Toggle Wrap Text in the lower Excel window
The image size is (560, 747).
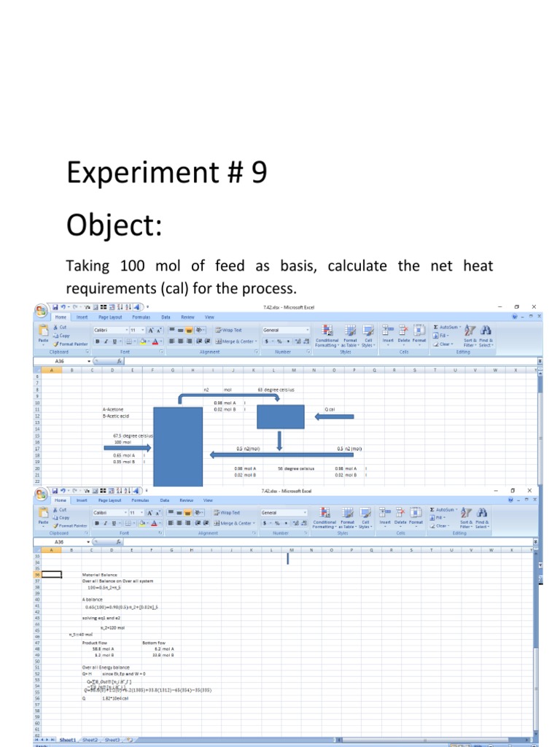pos(227,513)
